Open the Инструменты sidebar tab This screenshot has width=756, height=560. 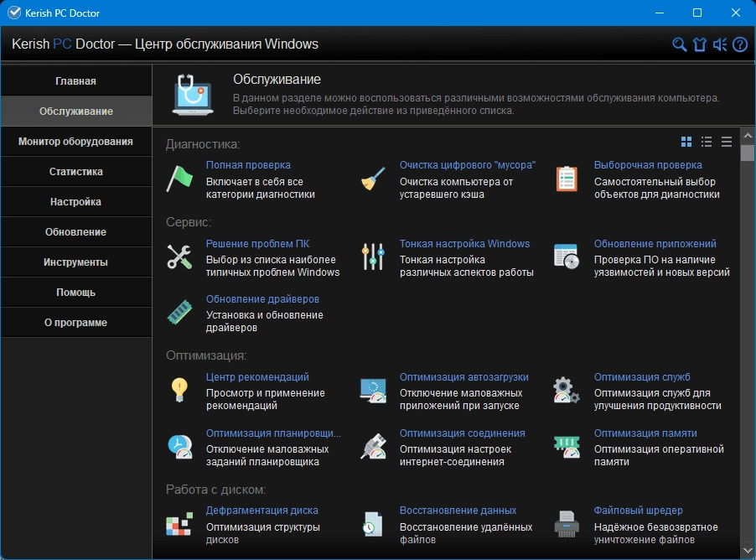pyautogui.click(x=75, y=262)
